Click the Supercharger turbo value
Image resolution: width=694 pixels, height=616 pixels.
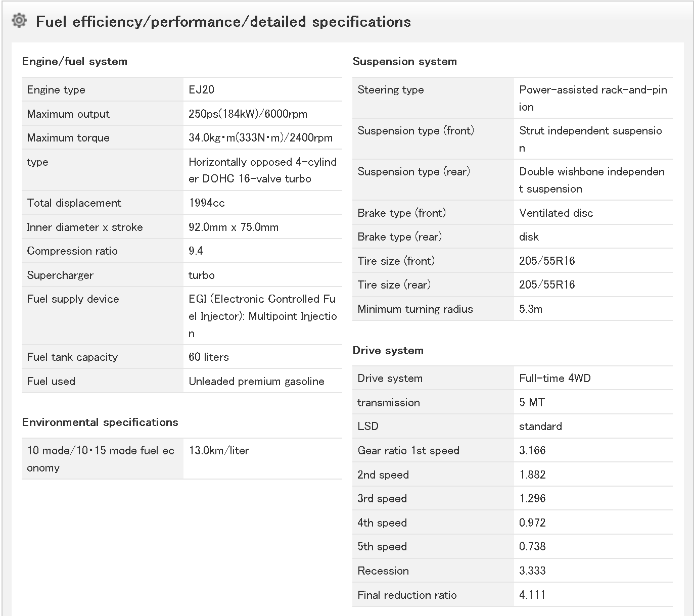click(x=202, y=275)
